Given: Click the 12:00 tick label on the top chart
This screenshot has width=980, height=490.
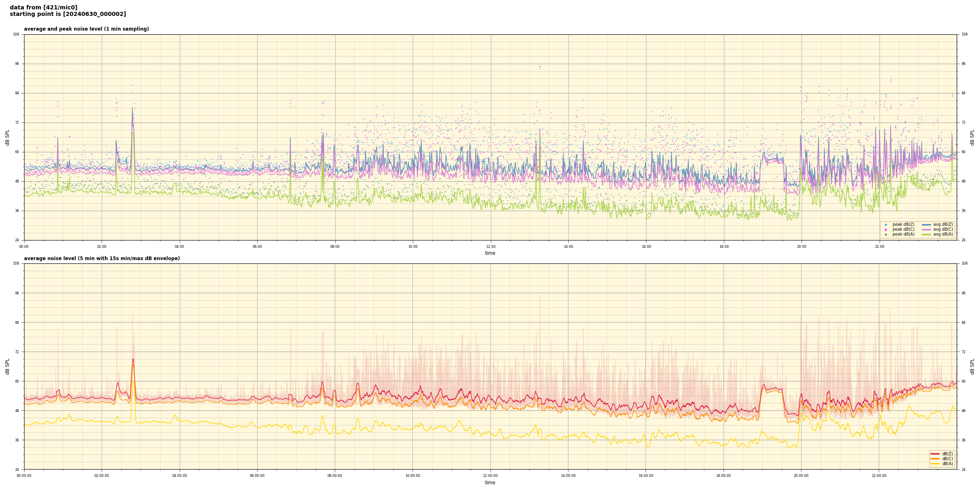Looking at the screenshot, I should (490, 247).
